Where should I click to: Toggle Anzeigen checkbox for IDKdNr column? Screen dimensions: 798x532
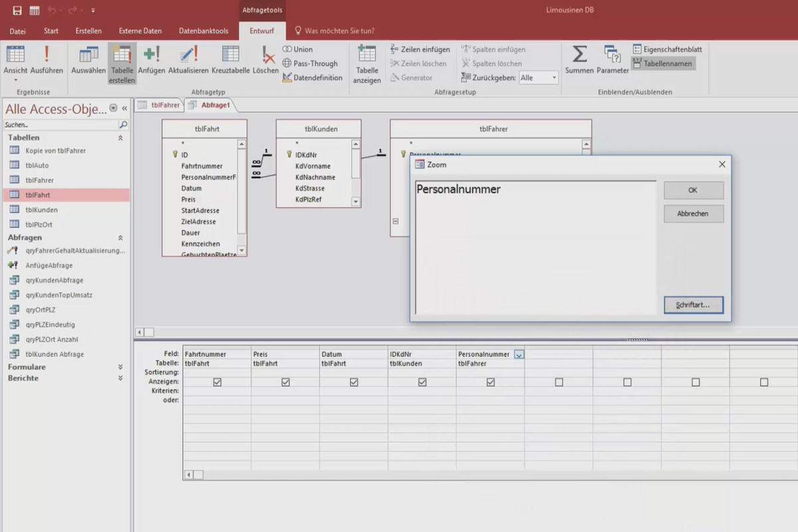click(422, 382)
